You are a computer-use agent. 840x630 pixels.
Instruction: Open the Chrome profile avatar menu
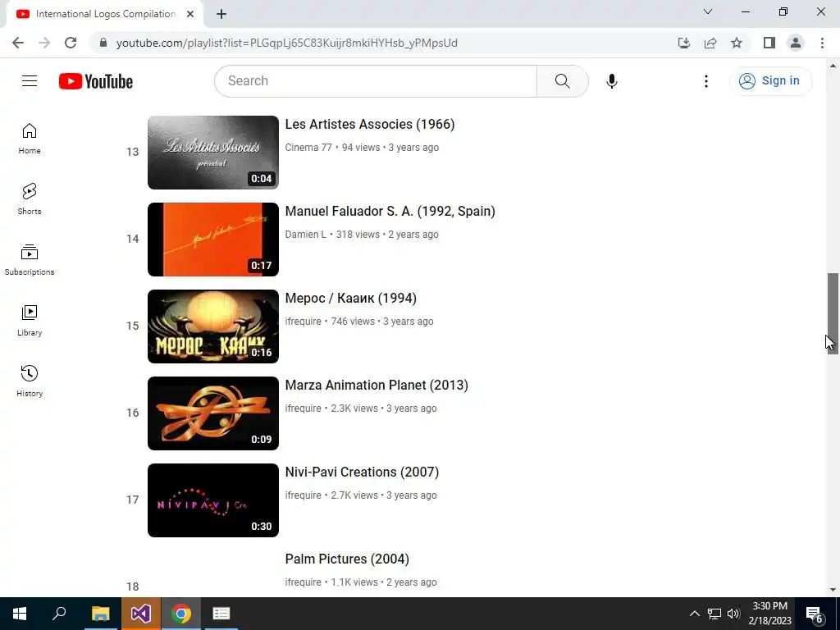(796, 43)
